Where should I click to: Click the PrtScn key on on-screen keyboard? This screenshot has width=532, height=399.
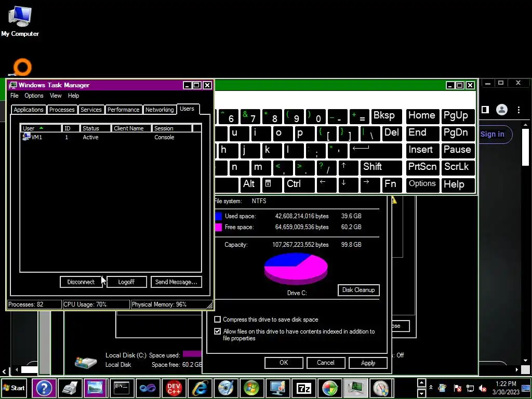(422, 168)
